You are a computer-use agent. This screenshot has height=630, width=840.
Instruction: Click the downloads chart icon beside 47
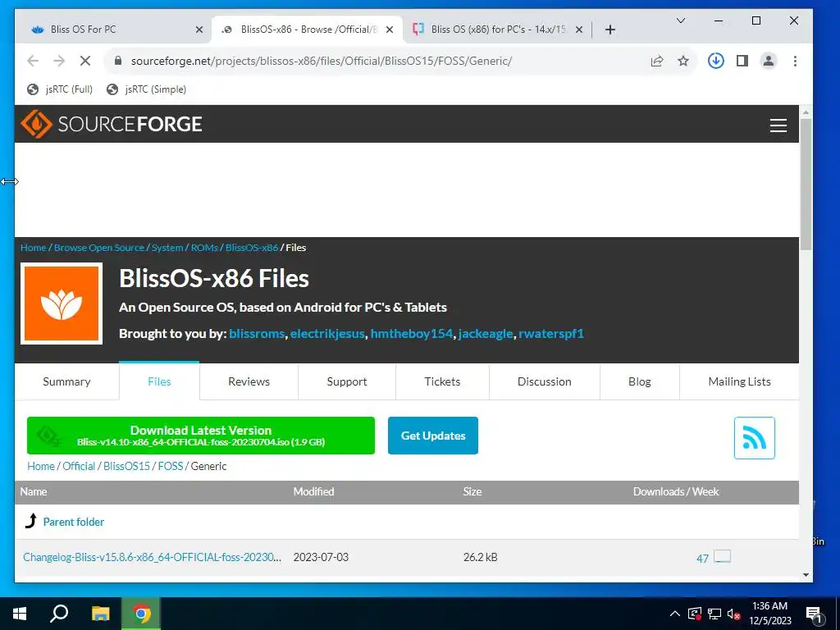pyautogui.click(x=722, y=557)
